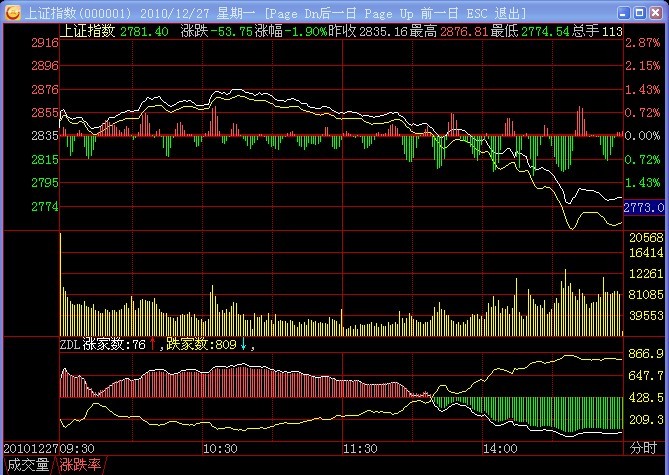This screenshot has height=475, width=669.
Task: Click the 分时 label at bottom right
Action: [643, 448]
